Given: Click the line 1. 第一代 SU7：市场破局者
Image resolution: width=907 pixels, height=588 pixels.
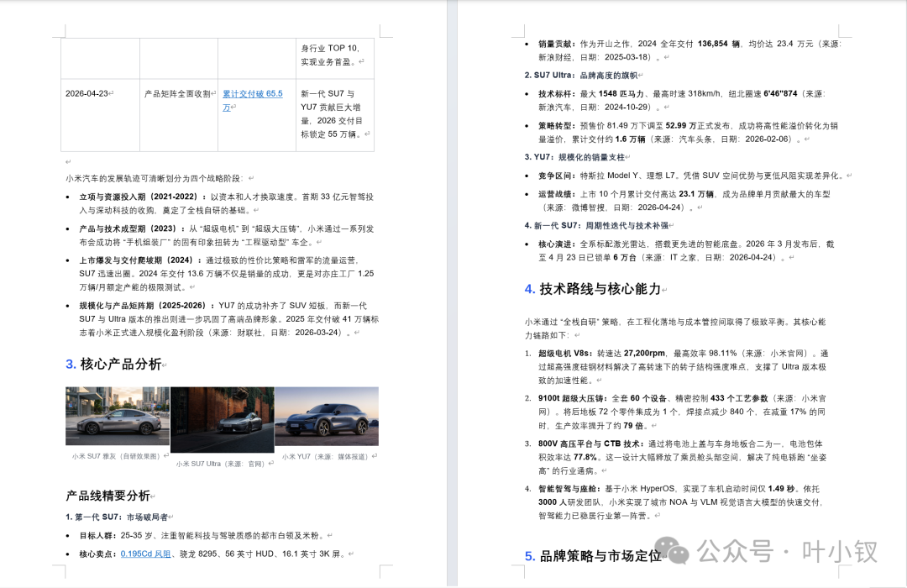Looking at the screenshot, I should pos(116,517).
